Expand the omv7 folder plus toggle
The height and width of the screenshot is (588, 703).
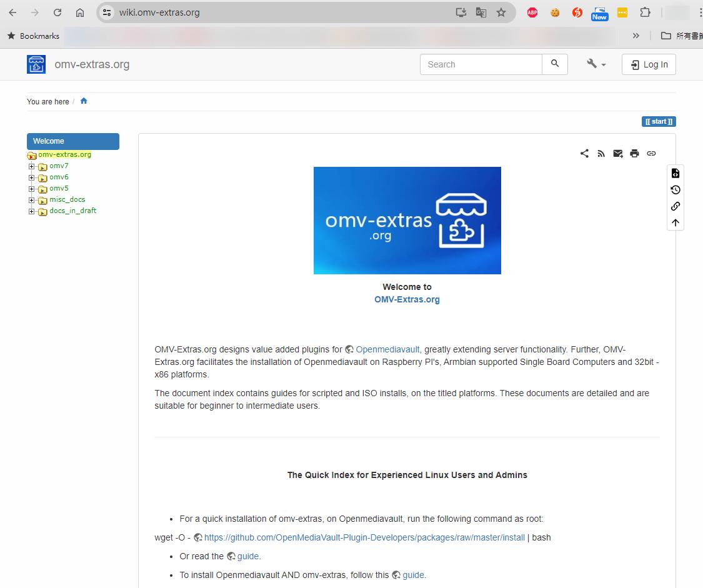pyautogui.click(x=31, y=166)
